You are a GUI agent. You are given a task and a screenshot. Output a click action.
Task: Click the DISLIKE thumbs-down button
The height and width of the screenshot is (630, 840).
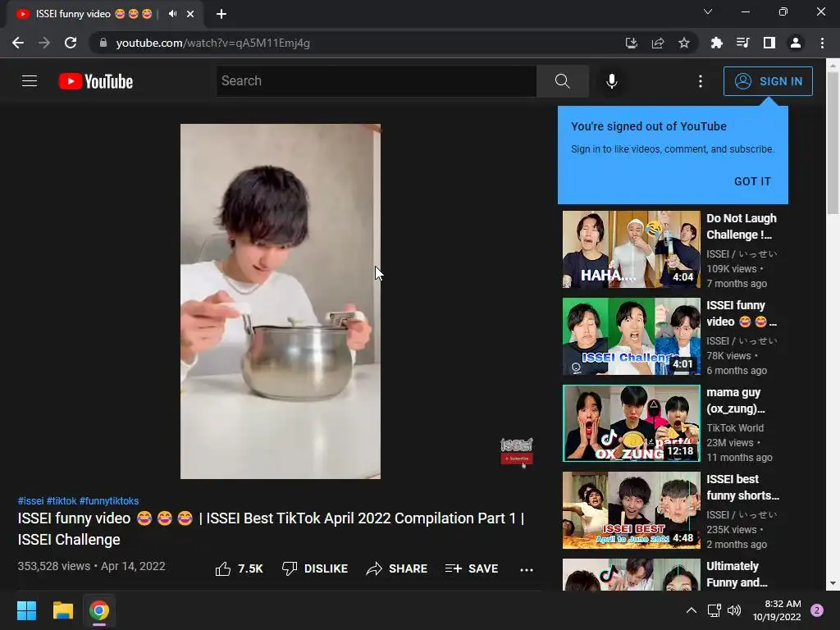click(315, 568)
